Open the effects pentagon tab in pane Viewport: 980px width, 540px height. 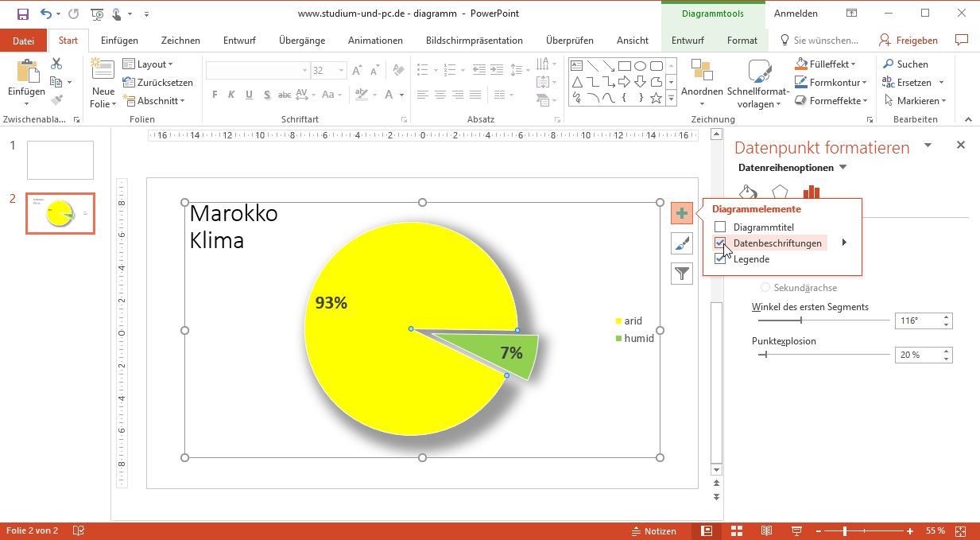pos(779,192)
